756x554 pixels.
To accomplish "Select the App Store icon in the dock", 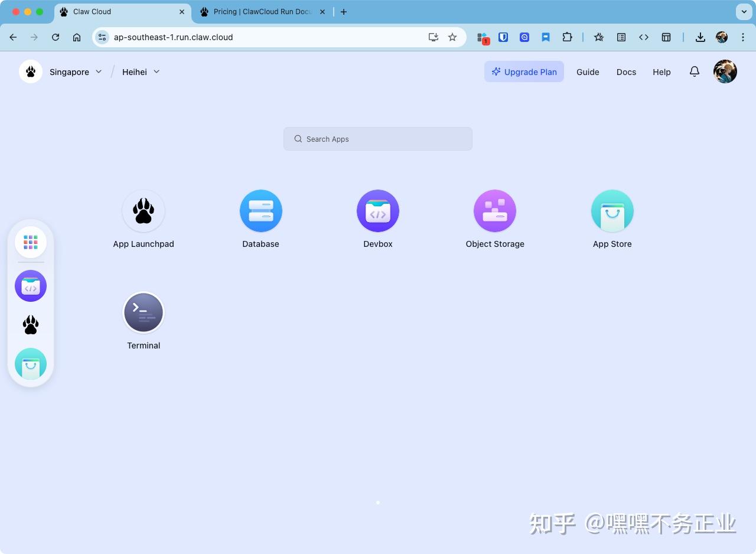I will (30, 364).
